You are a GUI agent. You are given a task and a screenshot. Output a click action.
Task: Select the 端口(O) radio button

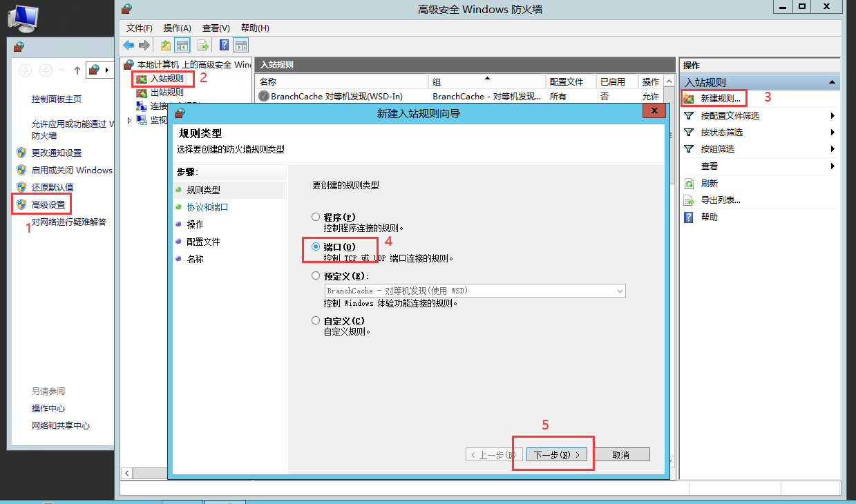pyautogui.click(x=316, y=246)
